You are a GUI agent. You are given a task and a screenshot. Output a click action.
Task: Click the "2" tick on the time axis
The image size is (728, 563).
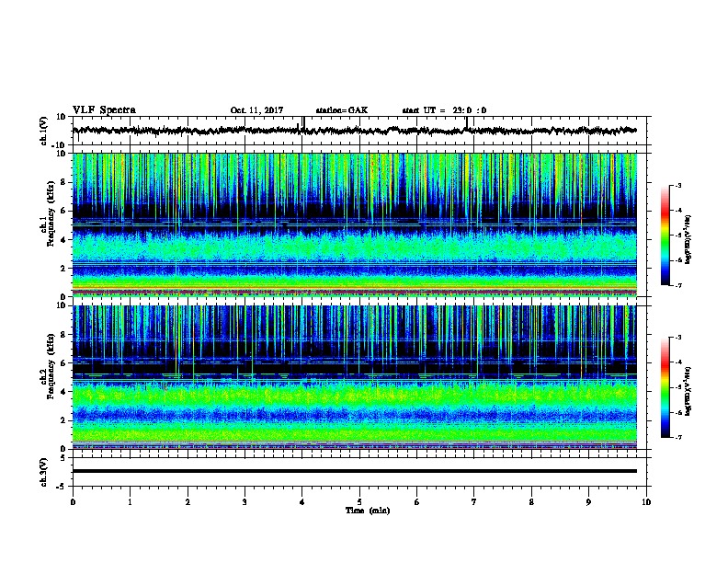[x=188, y=502]
